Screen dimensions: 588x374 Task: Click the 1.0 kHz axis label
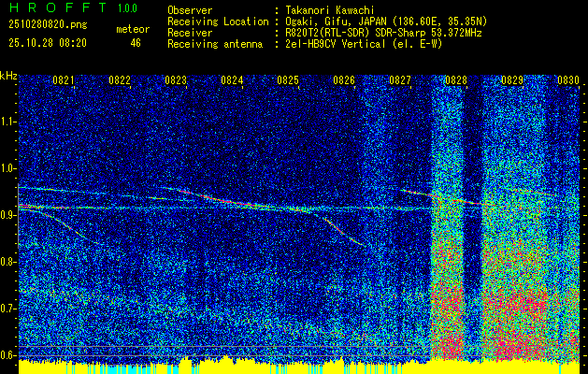(7, 168)
